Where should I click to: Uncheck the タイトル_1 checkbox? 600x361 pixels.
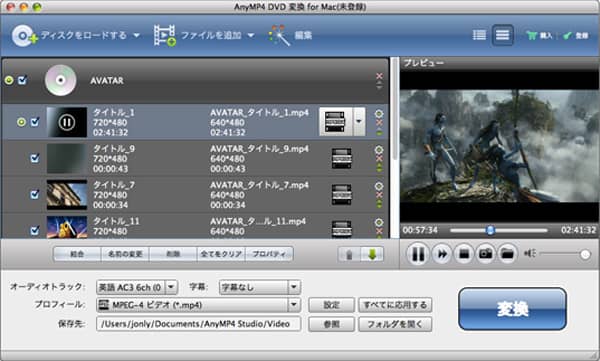[35, 122]
